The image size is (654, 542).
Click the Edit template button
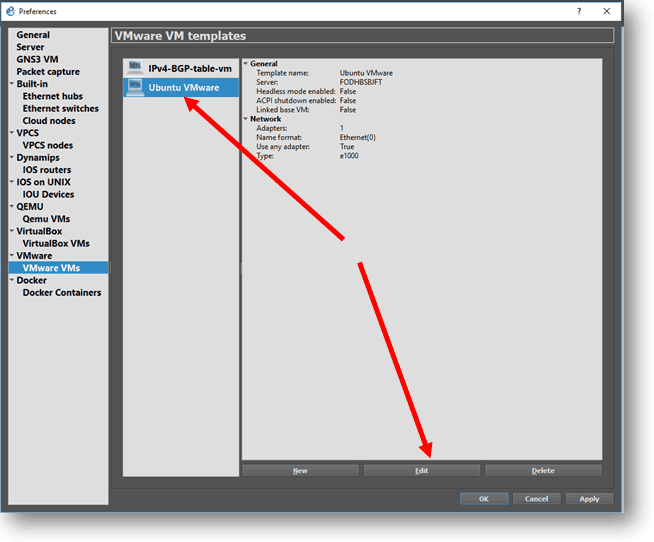tap(422, 471)
